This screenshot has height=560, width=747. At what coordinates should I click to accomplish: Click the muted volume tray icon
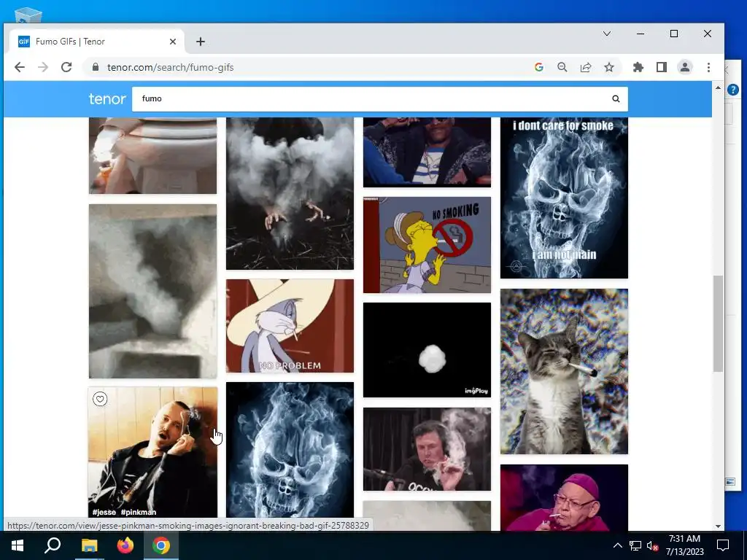[653, 545]
